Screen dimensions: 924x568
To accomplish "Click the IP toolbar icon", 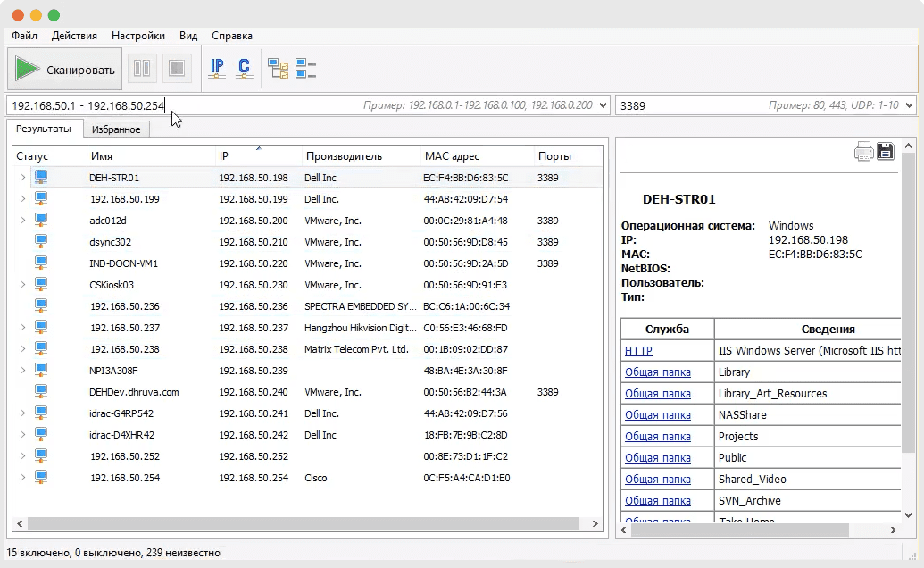I will 217,68.
